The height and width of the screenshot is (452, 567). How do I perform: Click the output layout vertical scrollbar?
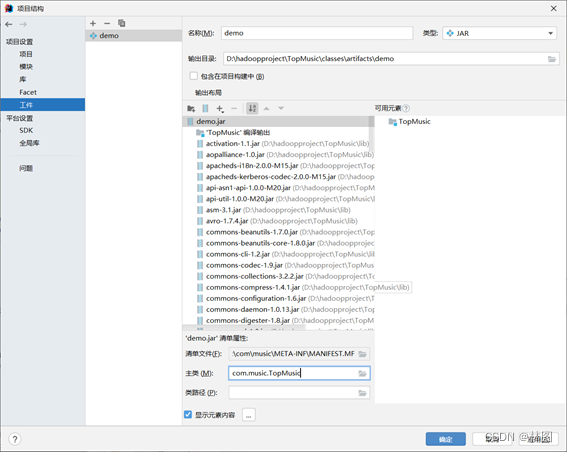click(x=371, y=133)
